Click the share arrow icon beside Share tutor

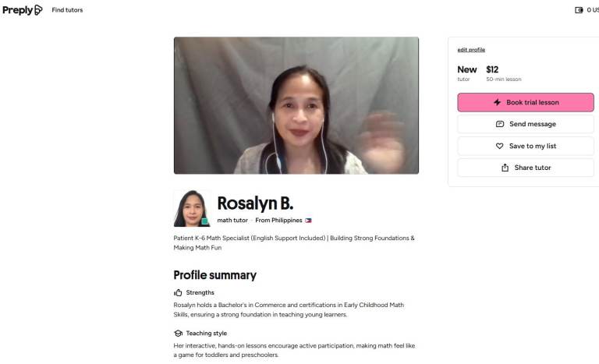click(505, 168)
